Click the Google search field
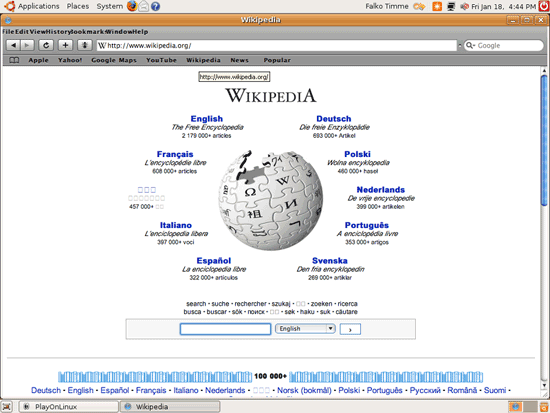This screenshot has height=413, width=550. (504, 45)
